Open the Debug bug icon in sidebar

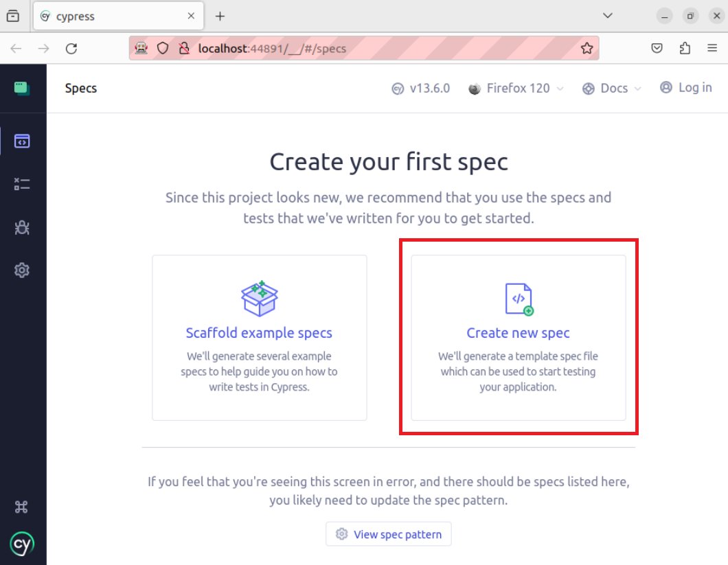pyautogui.click(x=22, y=227)
